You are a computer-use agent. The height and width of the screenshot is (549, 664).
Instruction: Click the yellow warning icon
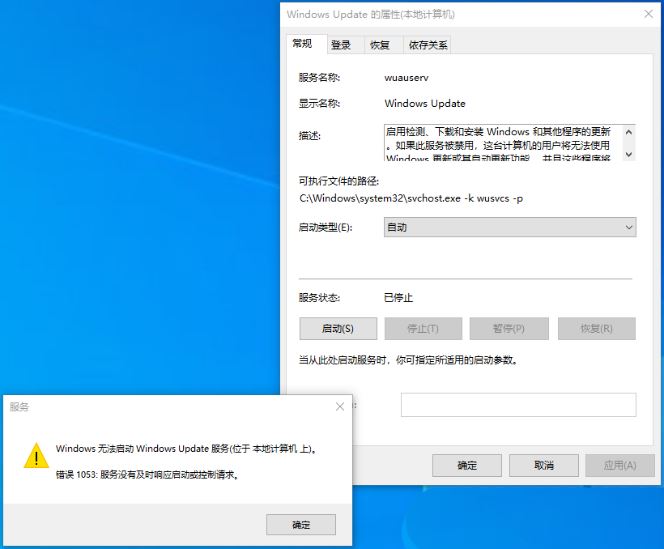[36, 456]
